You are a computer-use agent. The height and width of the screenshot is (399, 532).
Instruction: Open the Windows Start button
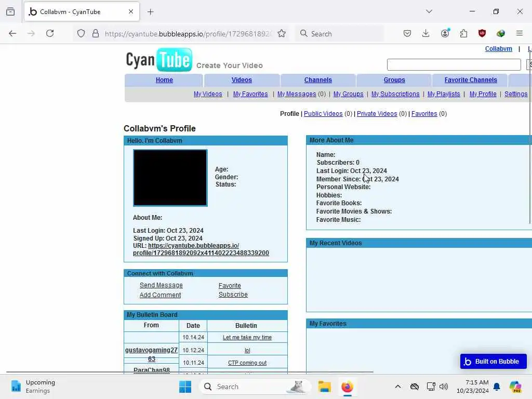(x=185, y=387)
